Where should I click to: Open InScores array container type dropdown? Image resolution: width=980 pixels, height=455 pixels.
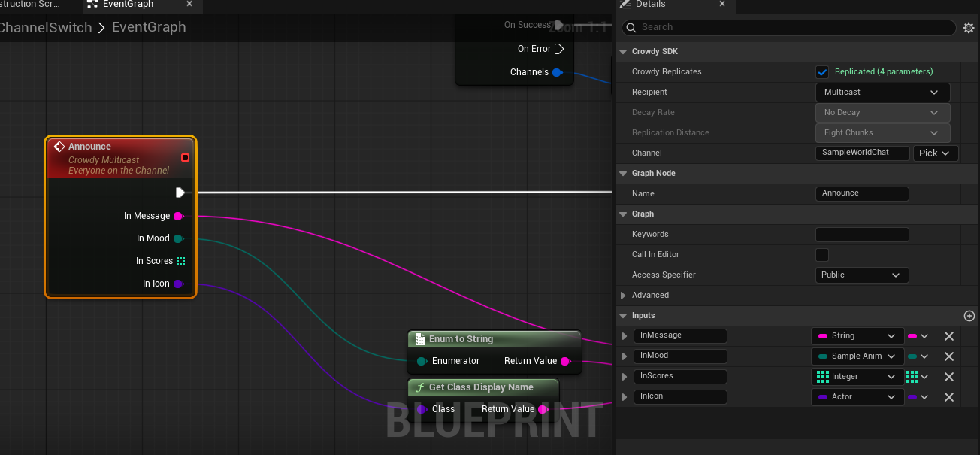click(x=918, y=377)
